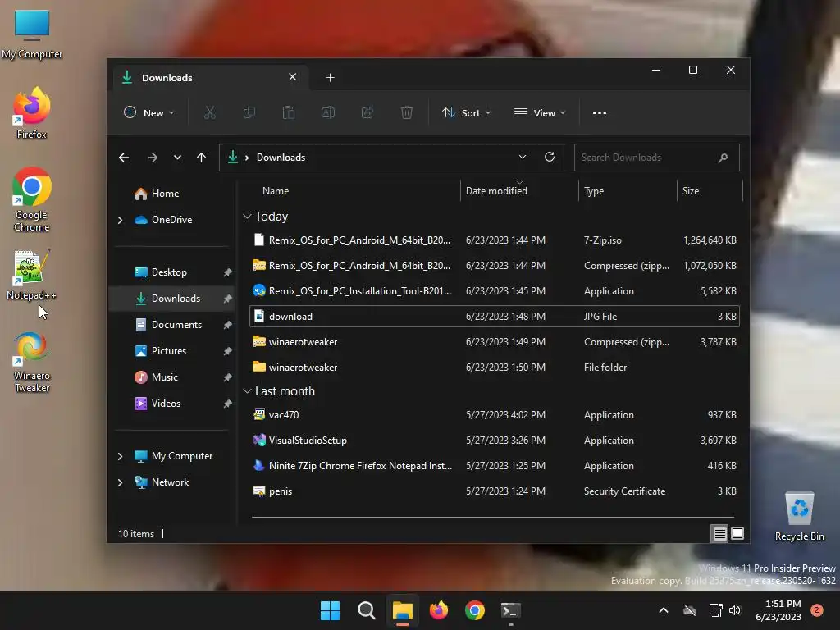The width and height of the screenshot is (840, 630).
Task: Click Firefox icon in taskbar
Action: click(439, 610)
